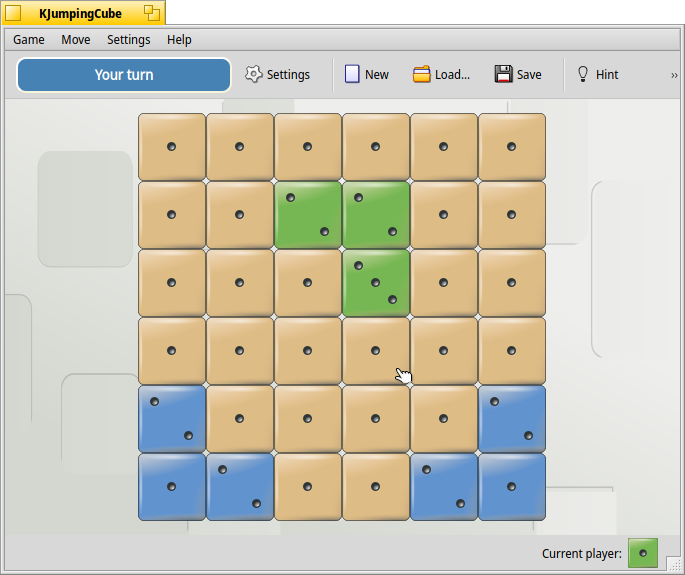Click the tan cube left of green three-dot cube
685x575 pixels.
308,283
